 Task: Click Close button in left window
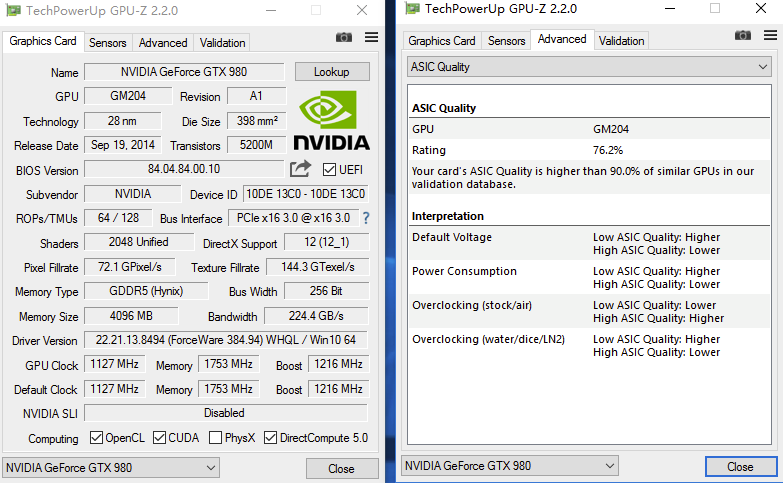coord(342,469)
